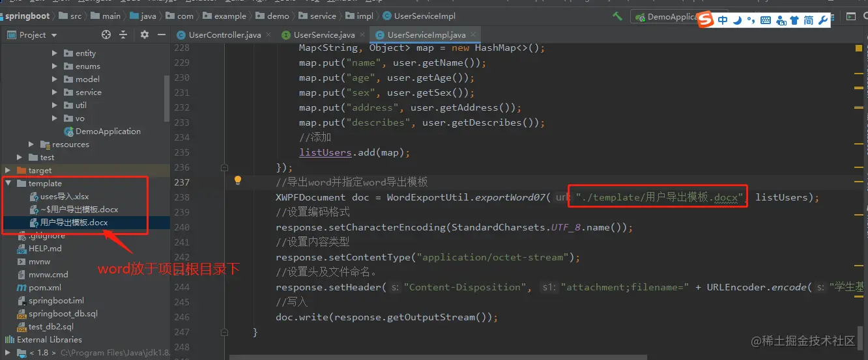
Task: Click the Locate/Select Opened File crosshair icon
Action: click(106, 35)
